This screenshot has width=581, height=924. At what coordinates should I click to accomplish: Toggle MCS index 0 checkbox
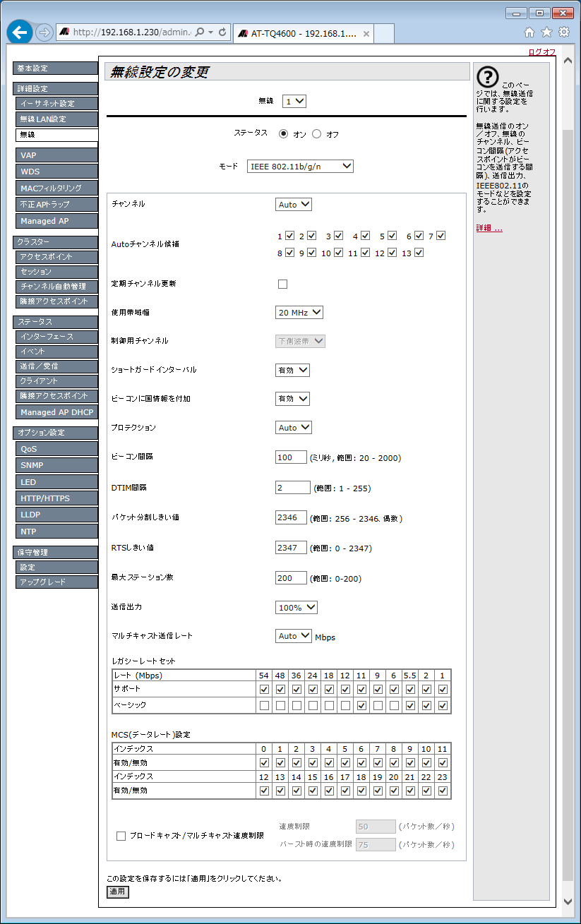coord(264,763)
